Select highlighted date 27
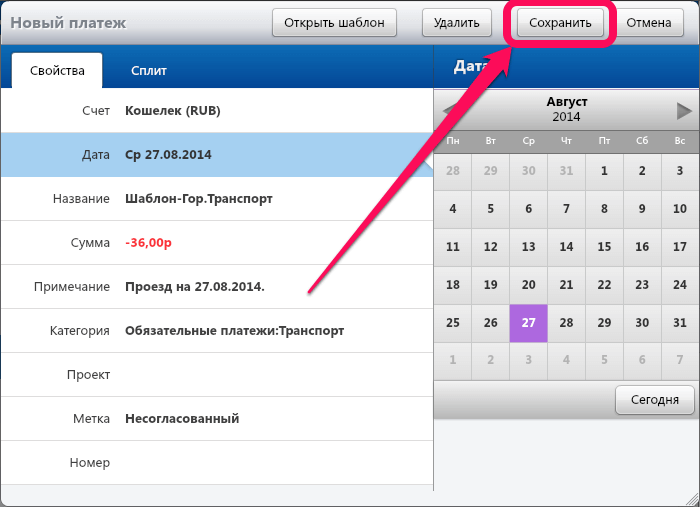Image resolution: width=700 pixels, height=507 pixels. (529, 323)
